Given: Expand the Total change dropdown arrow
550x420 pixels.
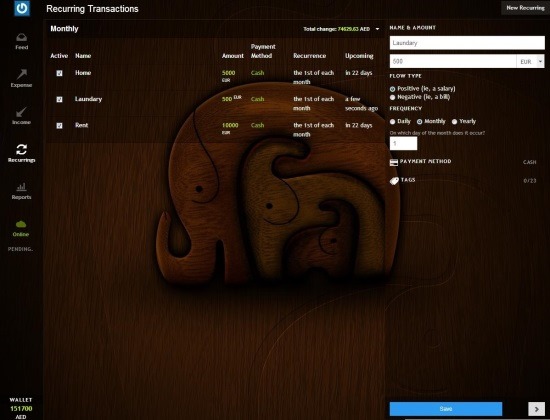Looking at the screenshot, I should (377, 29).
